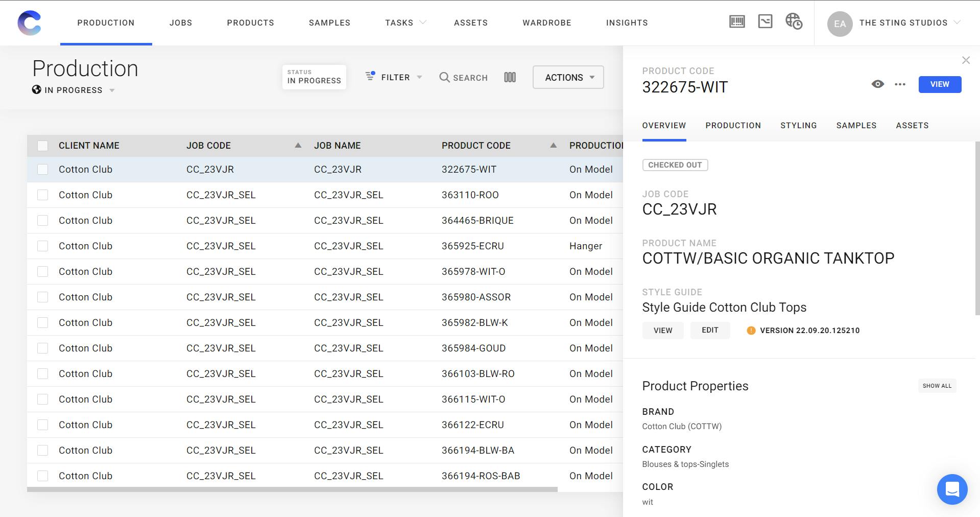980x517 pixels.
Task: Toggle the eye watch icon for product
Action: 877,84
